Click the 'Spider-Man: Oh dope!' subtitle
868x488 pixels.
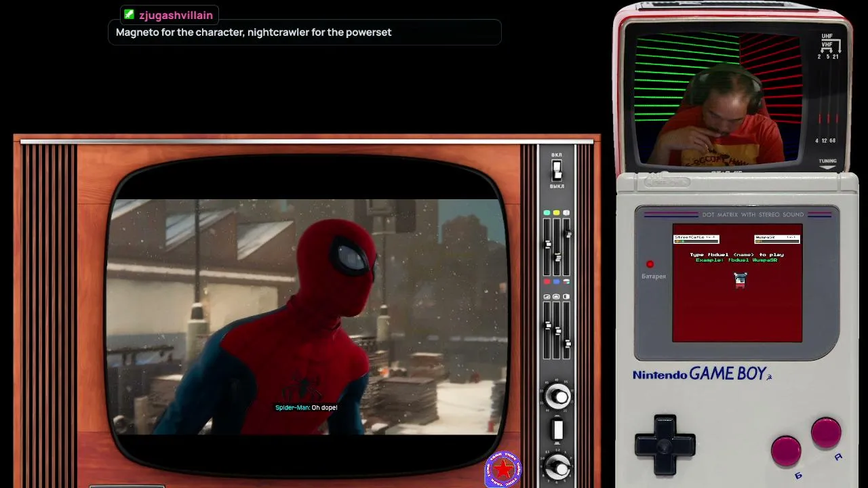(x=306, y=407)
